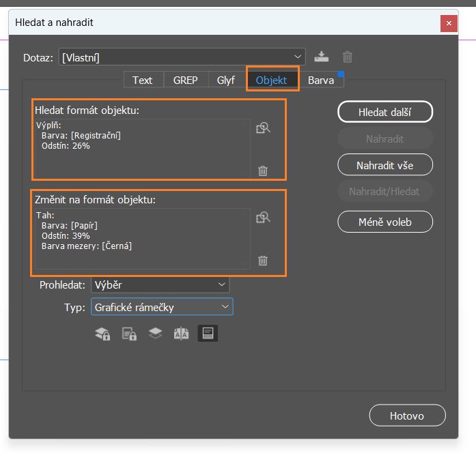
Task: Click the text 'Odstín: 39%'
Action: [x=66, y=235]
